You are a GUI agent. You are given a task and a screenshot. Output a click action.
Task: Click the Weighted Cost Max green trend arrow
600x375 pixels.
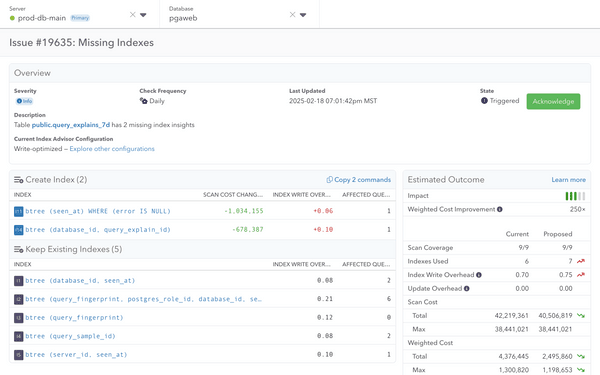[x=581, y=370]
